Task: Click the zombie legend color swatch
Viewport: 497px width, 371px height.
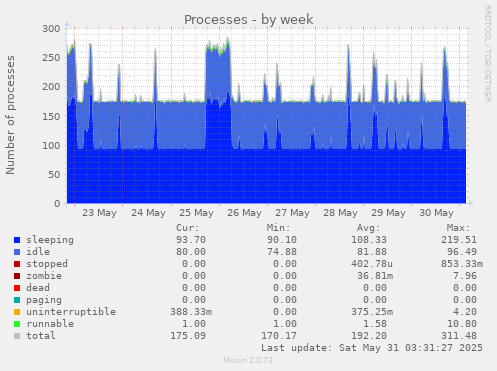Action: click(x=17, y=276)
